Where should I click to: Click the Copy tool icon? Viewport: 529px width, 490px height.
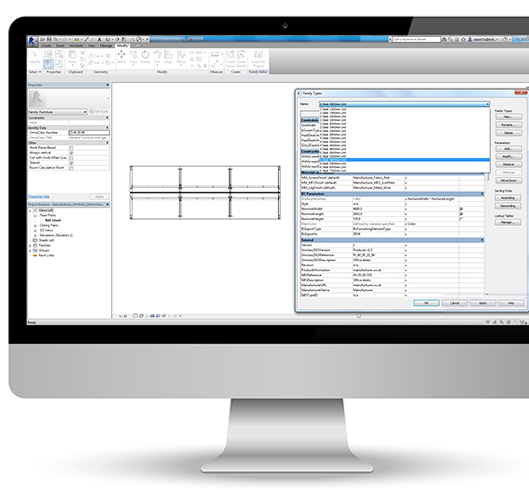133,56
